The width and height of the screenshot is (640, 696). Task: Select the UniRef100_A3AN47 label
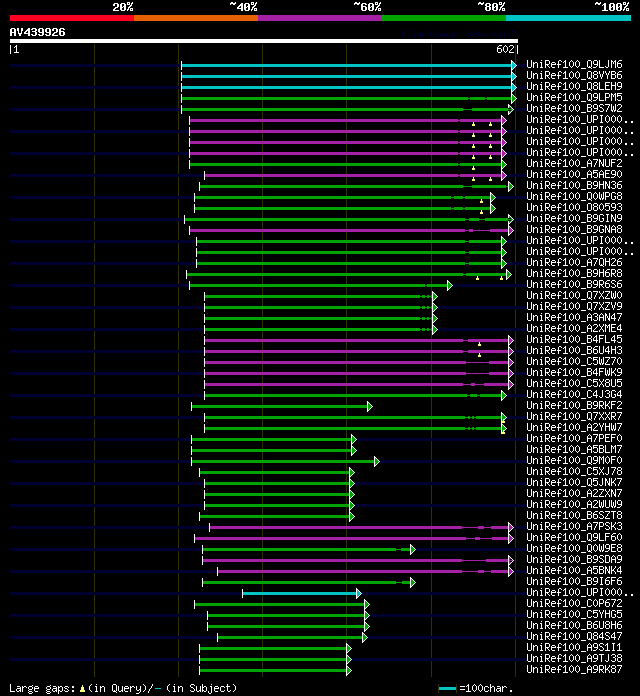pyautogui.click(x=574, y=317)
